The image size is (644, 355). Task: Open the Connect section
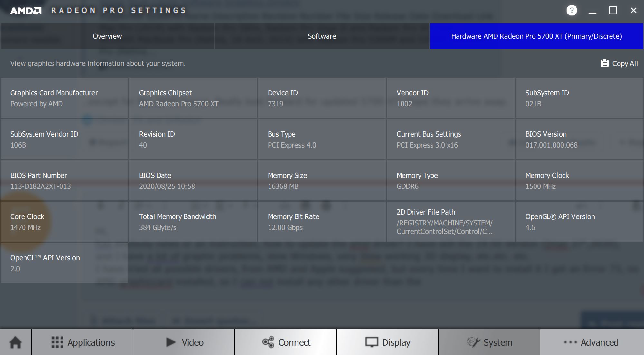[286, 342]
